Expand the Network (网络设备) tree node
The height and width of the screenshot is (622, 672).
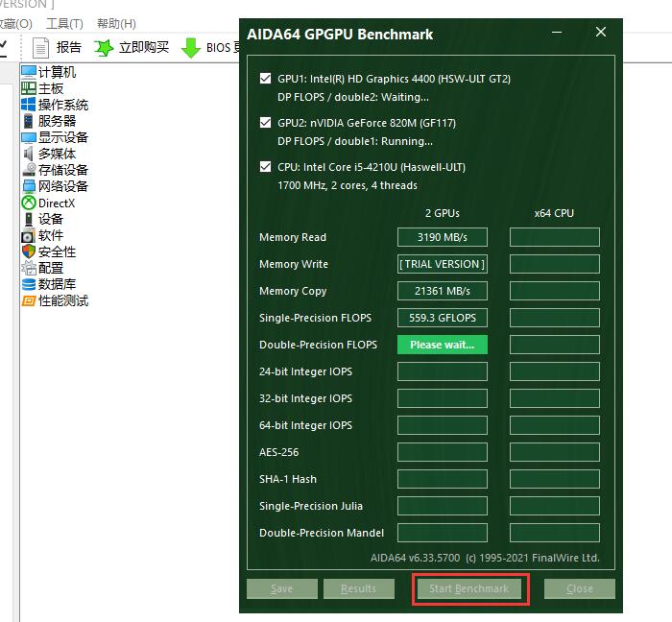[62, 186]
